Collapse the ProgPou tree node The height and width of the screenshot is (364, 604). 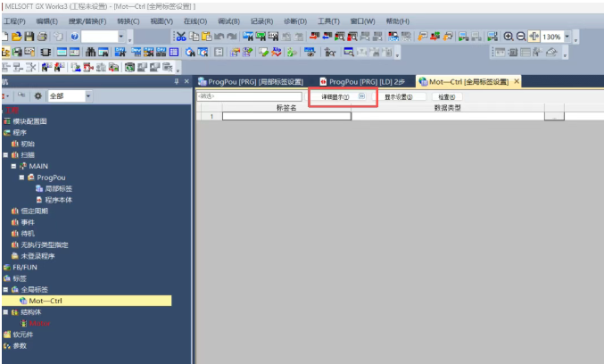coord(22,177)
